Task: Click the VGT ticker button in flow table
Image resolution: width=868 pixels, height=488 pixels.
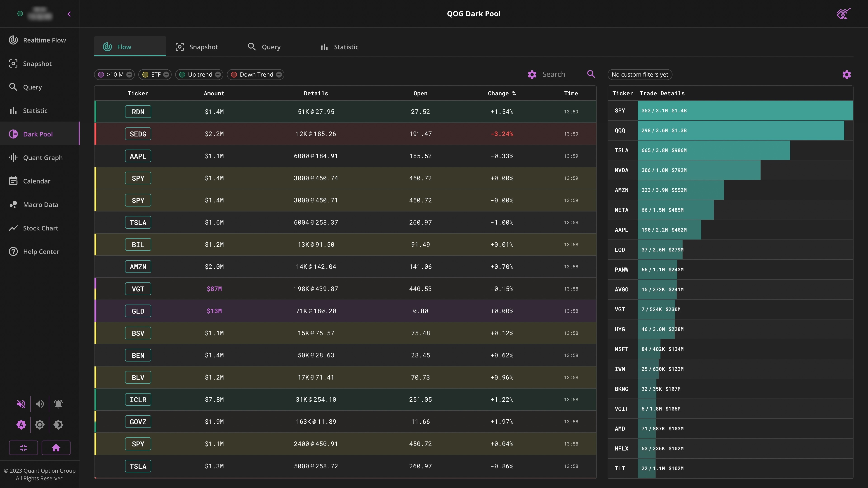Action: click(x=138, y=289)
